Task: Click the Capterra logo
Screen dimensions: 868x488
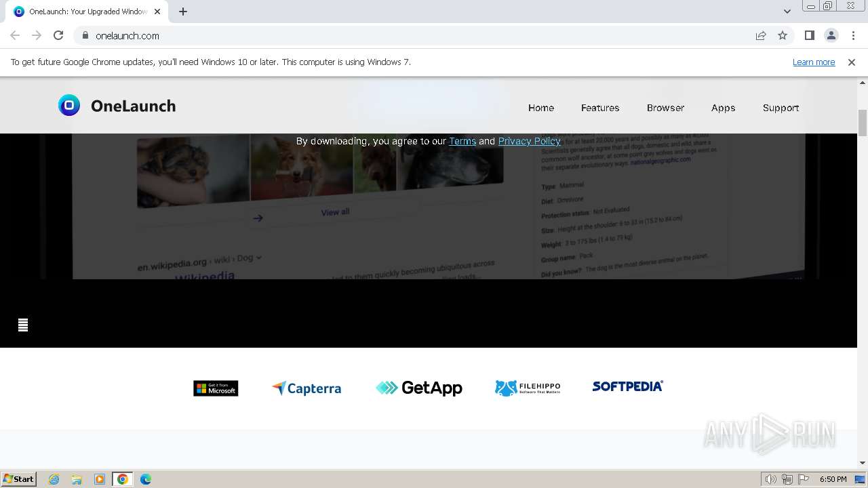Action: (307, 388)
